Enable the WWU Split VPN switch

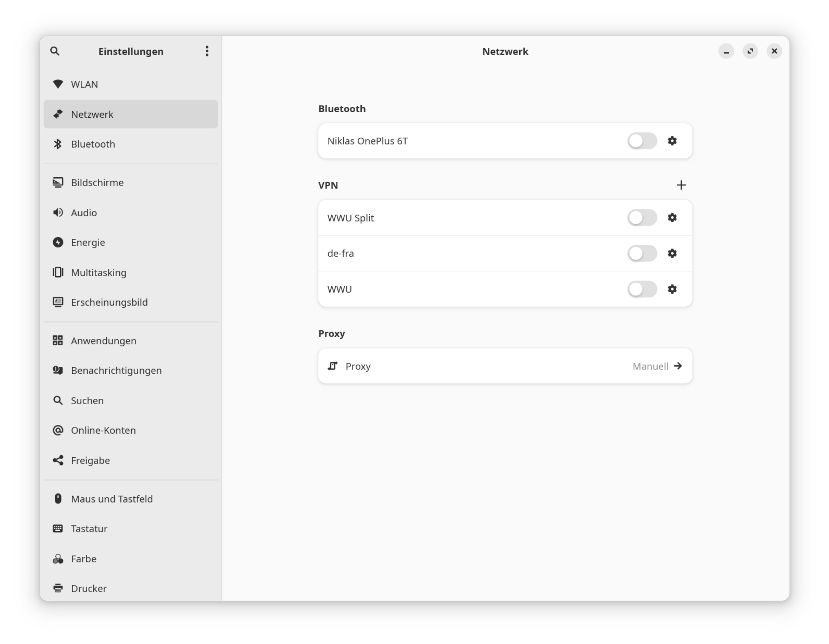pos(642,218)
